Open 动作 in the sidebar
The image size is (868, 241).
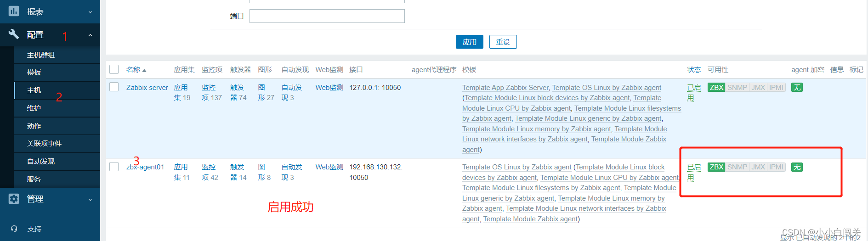coord(57,126)
